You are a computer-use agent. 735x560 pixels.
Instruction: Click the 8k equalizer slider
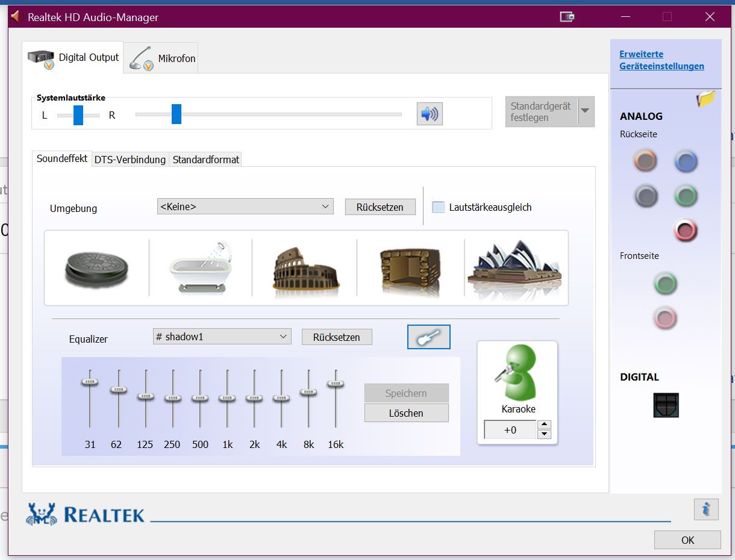[x=308, y=399]
